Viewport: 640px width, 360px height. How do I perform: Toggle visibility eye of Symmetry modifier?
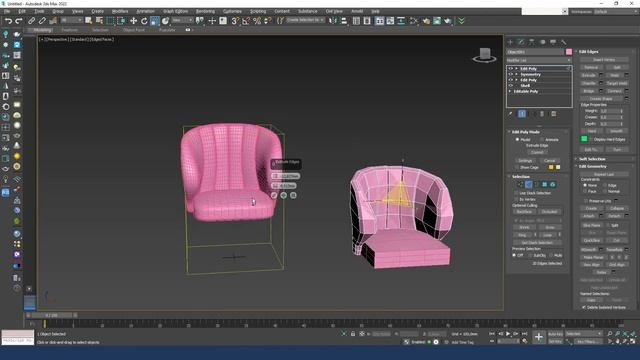coord(511,74)
